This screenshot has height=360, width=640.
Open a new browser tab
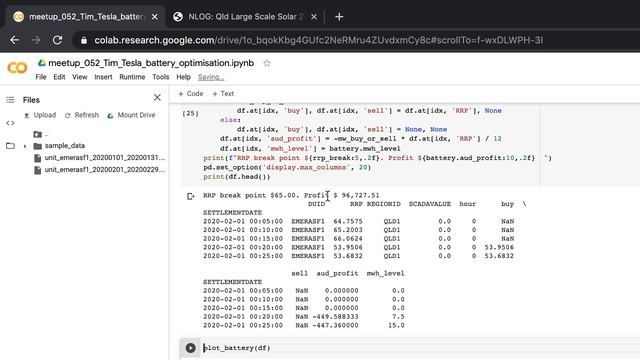pyautogui.click(x=339, y=17)
